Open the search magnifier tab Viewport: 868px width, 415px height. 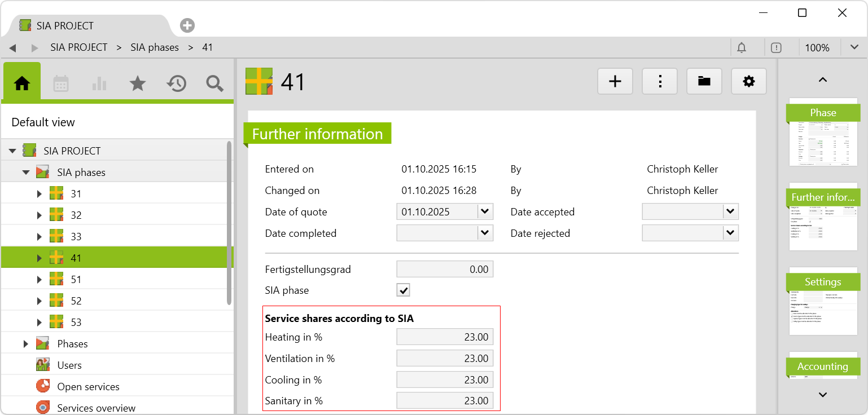pyautogui.click(x=214, y=83)
